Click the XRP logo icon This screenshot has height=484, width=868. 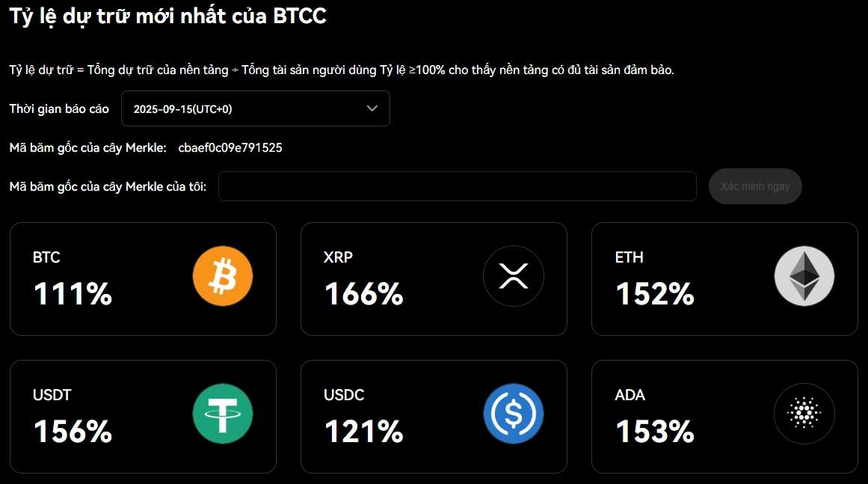[x=514, y=277]
